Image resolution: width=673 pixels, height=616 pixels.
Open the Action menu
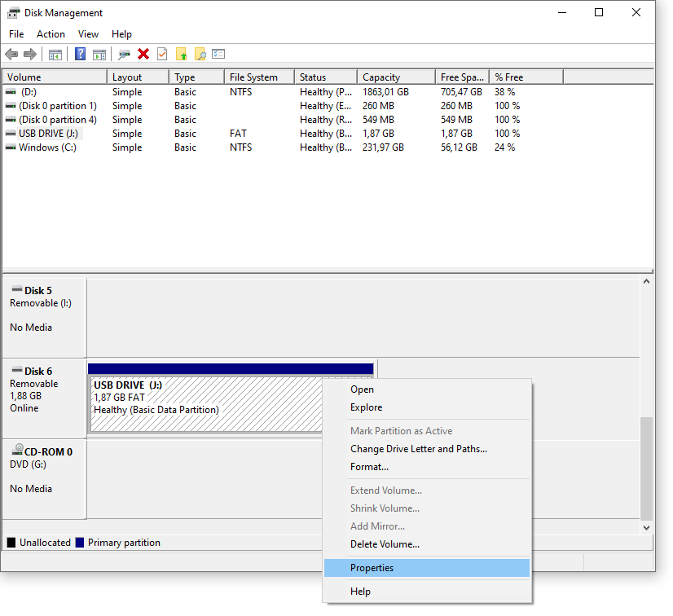point(51,34)
